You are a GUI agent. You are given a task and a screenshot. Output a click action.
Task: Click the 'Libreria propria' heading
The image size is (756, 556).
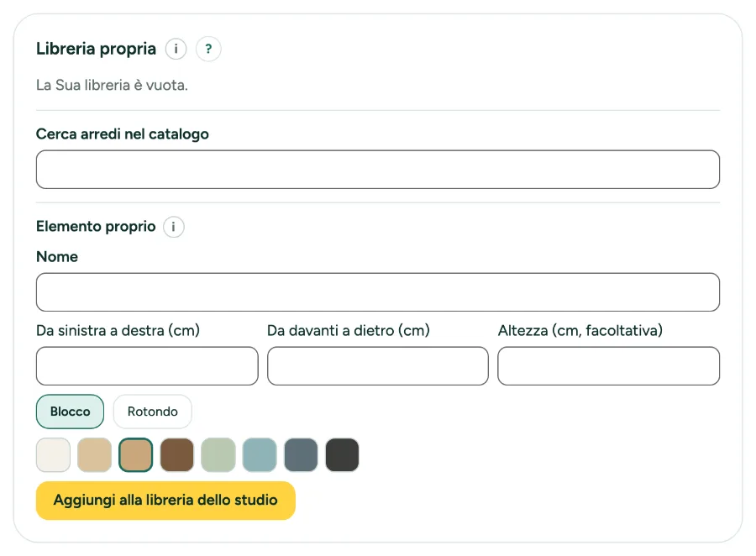96,49
